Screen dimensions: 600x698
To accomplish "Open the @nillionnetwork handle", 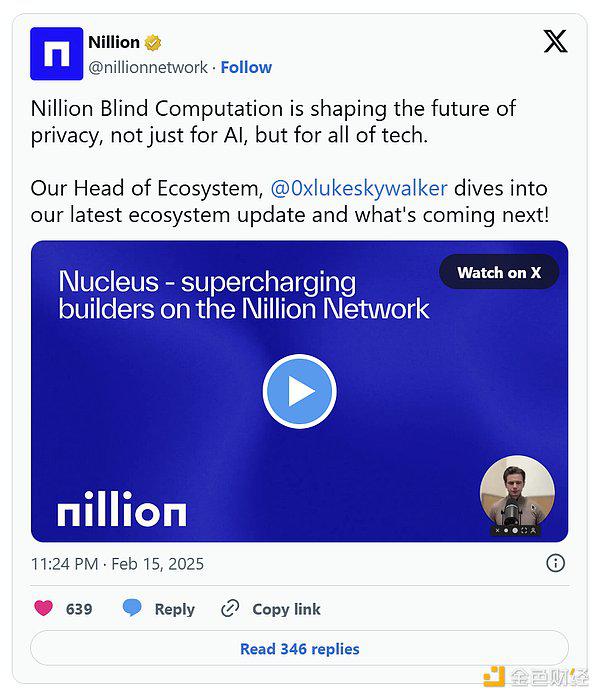I will tap(148, 67).
